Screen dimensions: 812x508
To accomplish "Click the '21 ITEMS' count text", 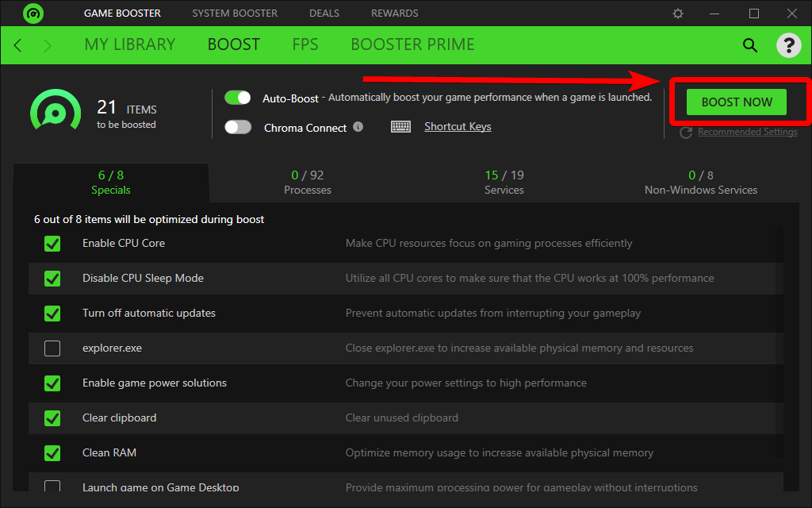I will click(x=127, y=107).
